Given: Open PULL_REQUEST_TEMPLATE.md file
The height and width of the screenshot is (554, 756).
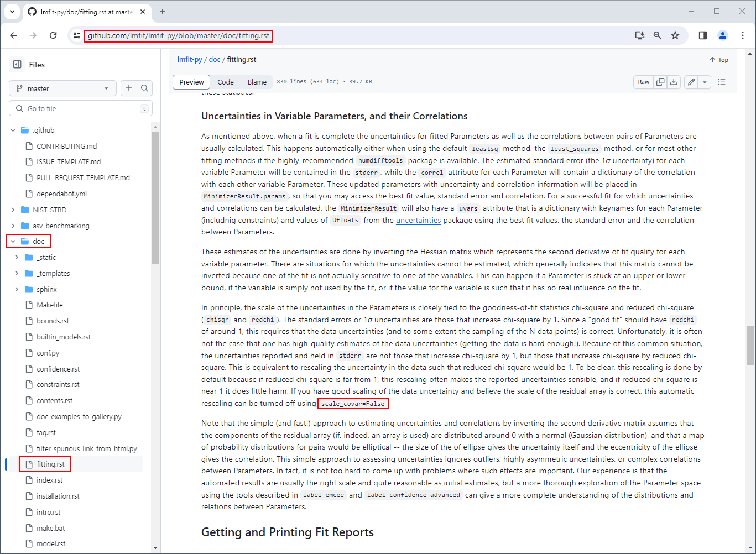Looking at the screenshot, I should click(83, 178).
